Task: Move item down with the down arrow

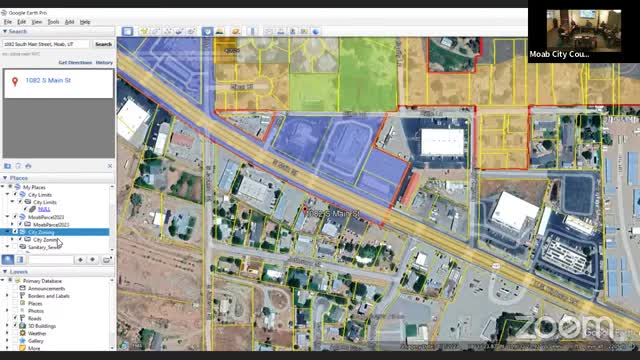Action: pyautogui.click(x=93, y=260)
